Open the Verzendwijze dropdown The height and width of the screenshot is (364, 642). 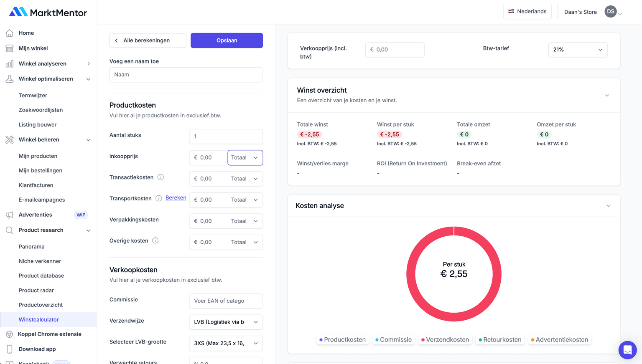(226, 322)
